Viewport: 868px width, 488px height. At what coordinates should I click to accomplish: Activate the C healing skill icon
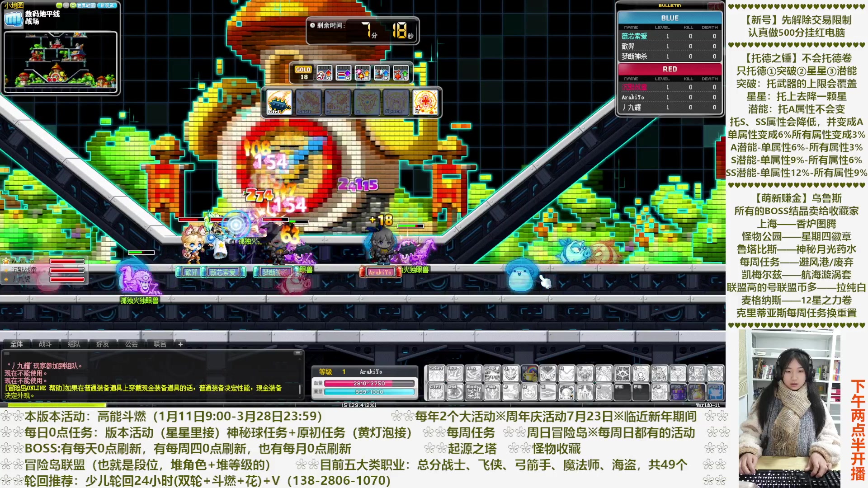click(x=425, y=102)
